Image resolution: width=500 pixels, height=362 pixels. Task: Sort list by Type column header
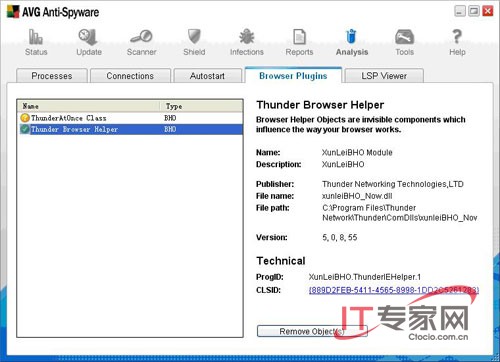point(201,106)
